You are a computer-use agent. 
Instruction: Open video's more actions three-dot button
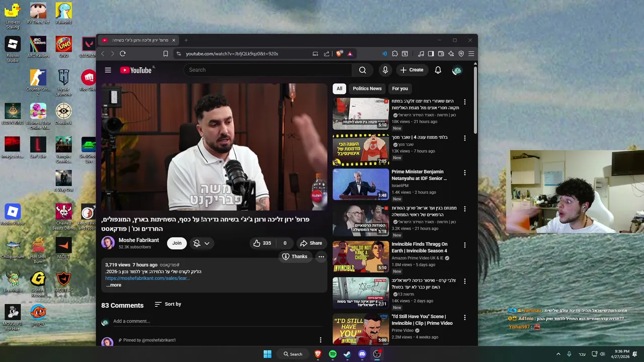[x=321, y=256]
